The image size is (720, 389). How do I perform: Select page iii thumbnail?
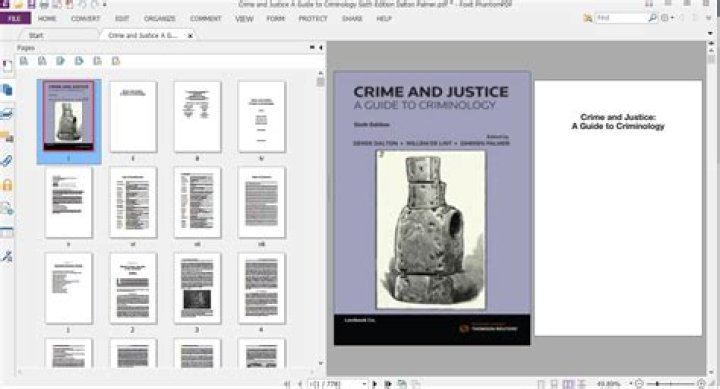click(x=197, y=117)
